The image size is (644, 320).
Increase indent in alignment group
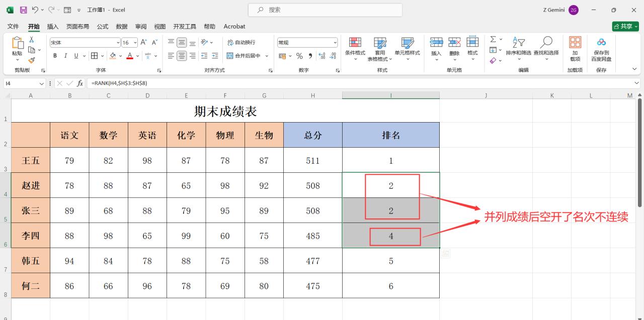point(215,56)
